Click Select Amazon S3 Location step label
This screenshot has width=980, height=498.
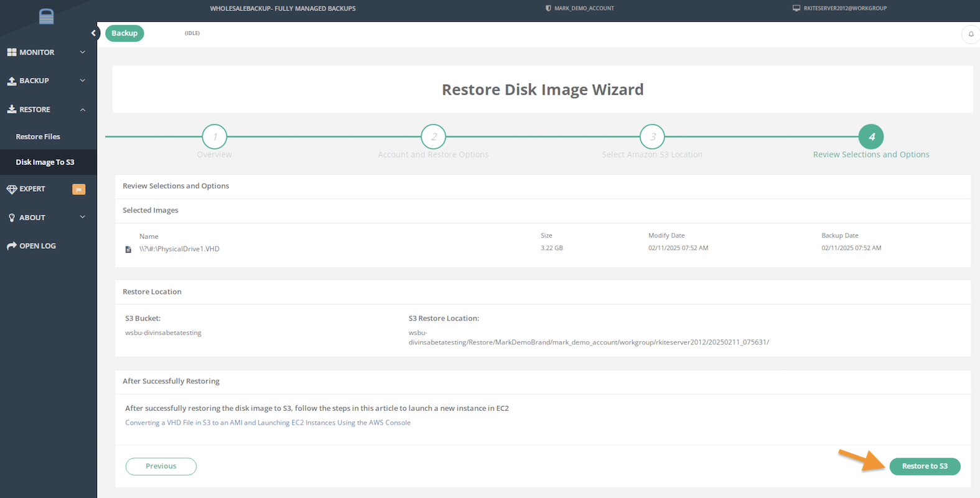click(652, 154)
